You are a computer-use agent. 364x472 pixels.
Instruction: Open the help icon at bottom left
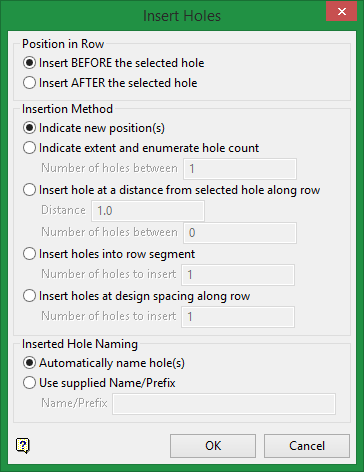[x=23, y=446]
